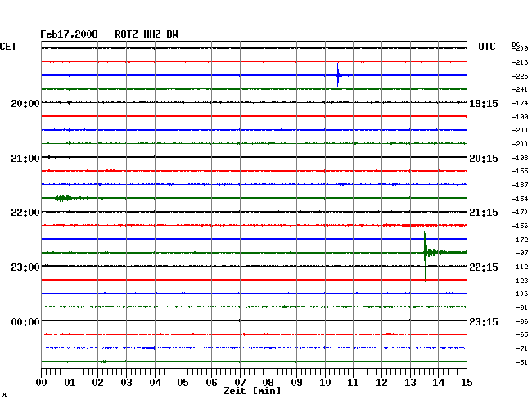Click the DC column header
The image size is (532, 404).
(516, 44)
